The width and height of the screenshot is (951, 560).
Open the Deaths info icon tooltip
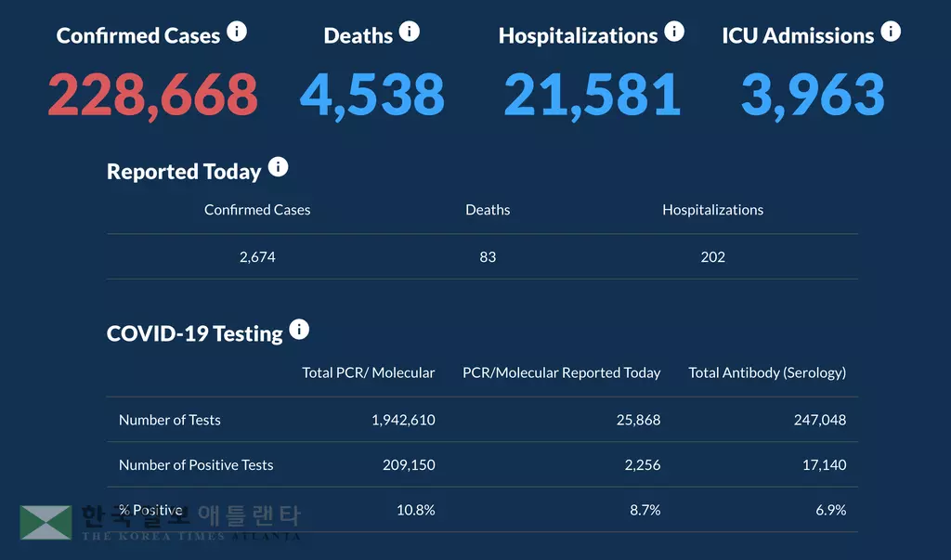pyautogui.click(x=410, y=33)
